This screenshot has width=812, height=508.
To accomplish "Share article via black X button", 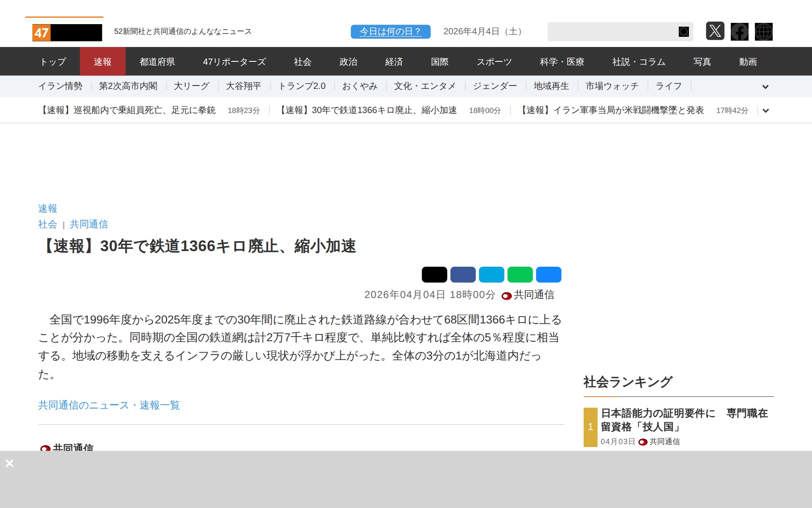I will pos(434,275).
